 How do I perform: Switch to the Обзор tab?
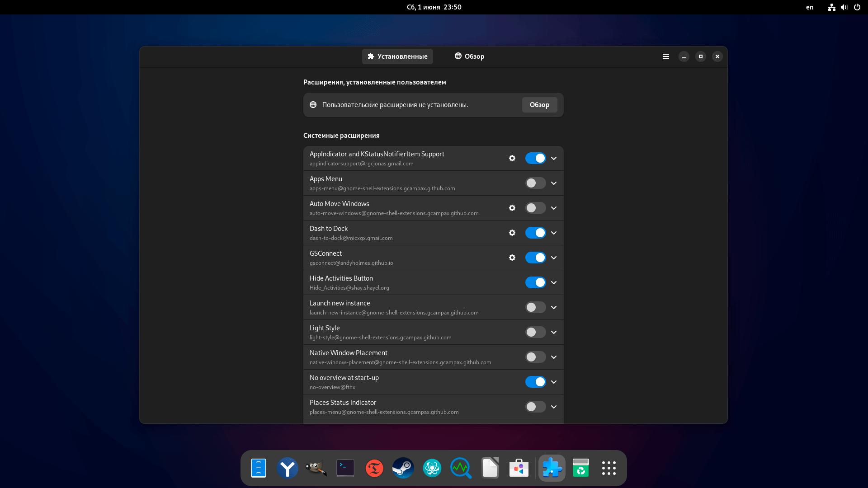(x=469, y=56)
